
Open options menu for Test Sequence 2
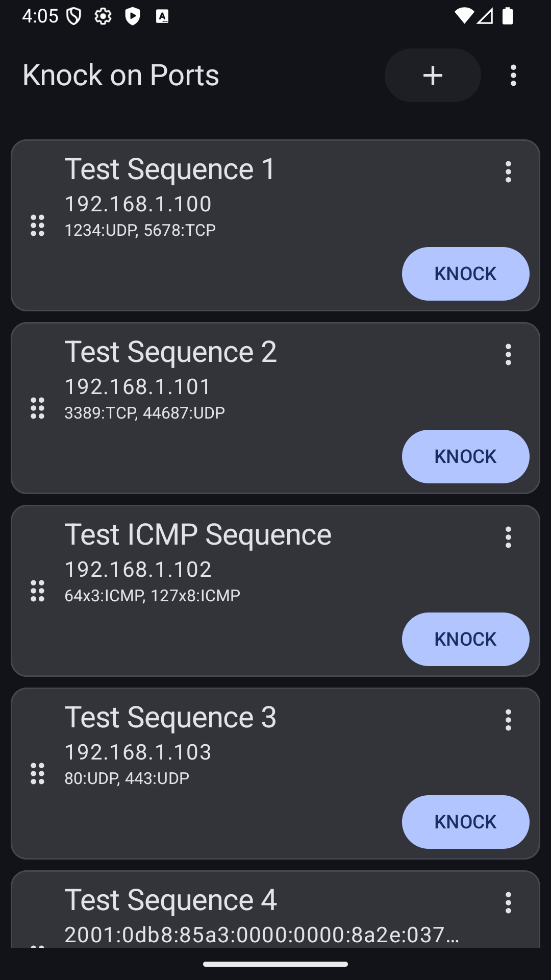508,354
